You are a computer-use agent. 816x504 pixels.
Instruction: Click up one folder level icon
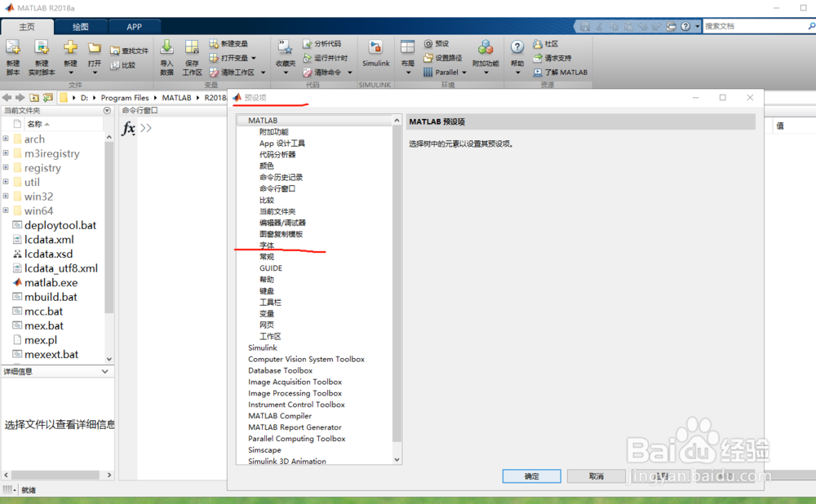(34, 97)
